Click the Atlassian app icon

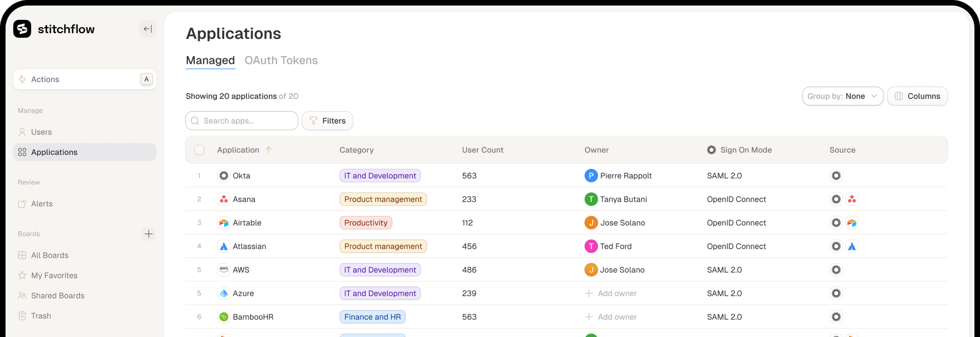pos(224,246)
